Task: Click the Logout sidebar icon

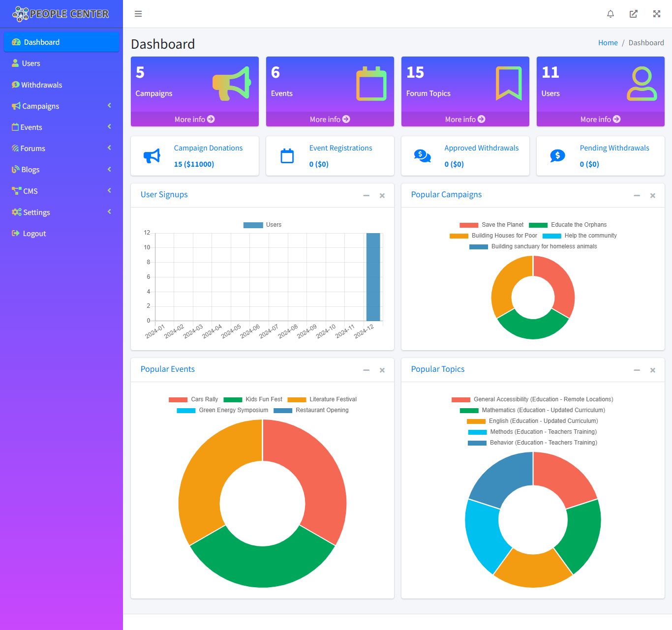Action: tap(16, 234)
